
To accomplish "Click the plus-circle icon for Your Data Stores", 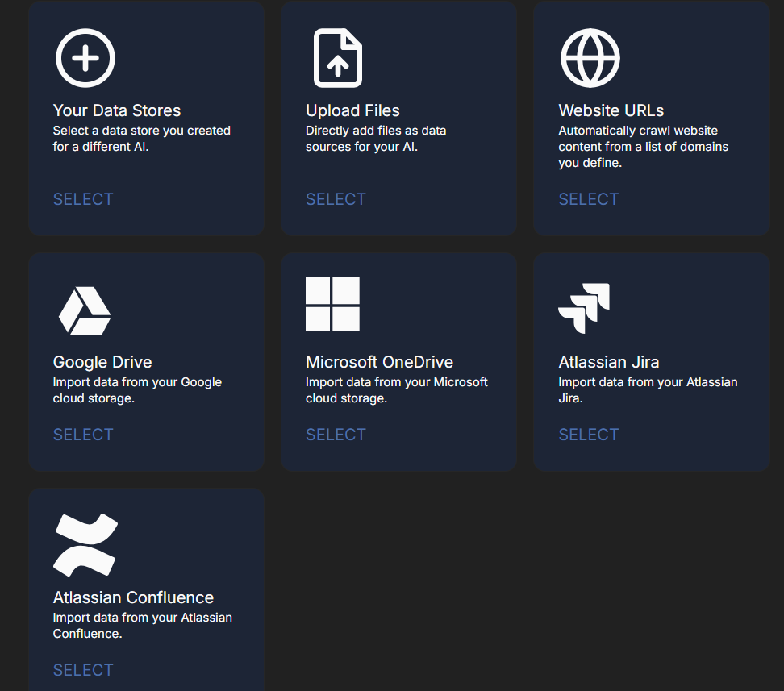I will tap(85, 58).
